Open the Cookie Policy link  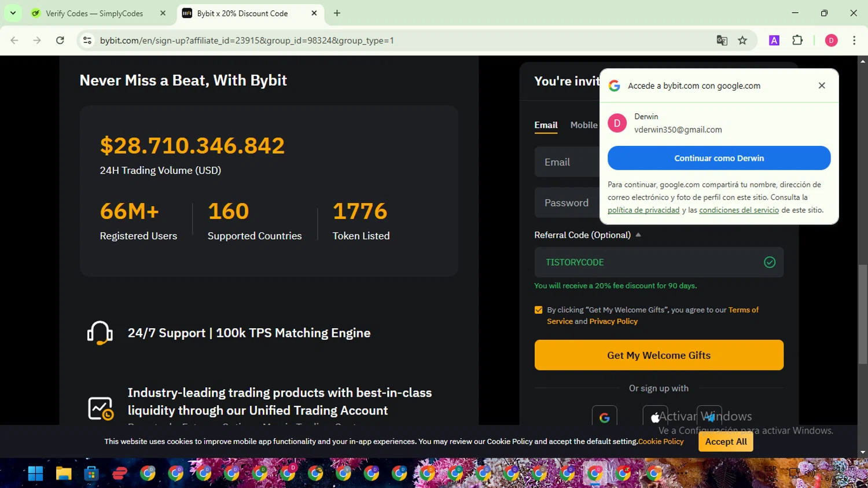pyautogui.click(x=661, y=441)
